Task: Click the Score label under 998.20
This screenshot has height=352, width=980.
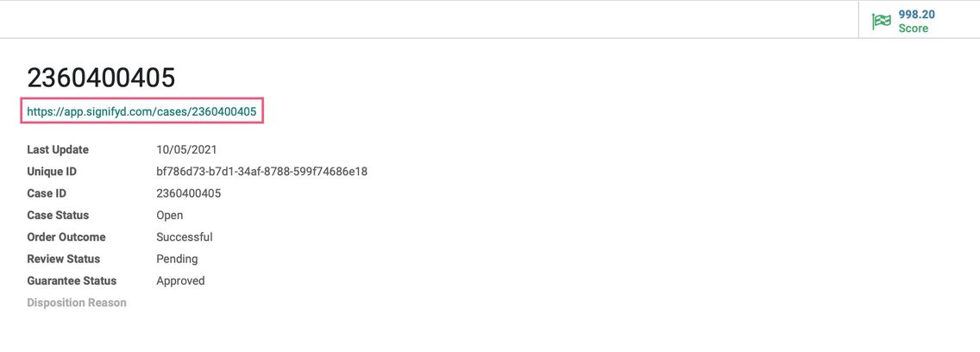Action: click(x=913, y=28)
